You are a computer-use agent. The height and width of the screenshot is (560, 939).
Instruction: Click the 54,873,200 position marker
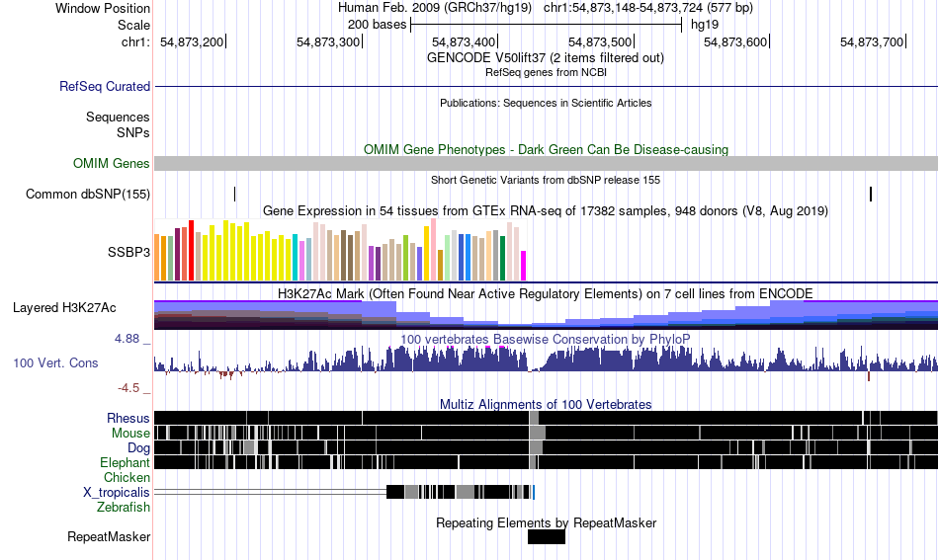point(192,41)
